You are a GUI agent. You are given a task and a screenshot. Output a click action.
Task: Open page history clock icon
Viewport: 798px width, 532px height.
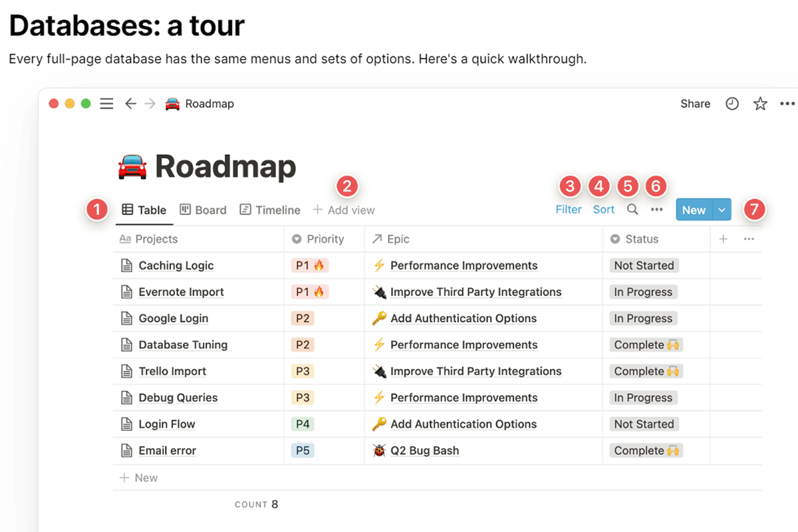(732, 104)
